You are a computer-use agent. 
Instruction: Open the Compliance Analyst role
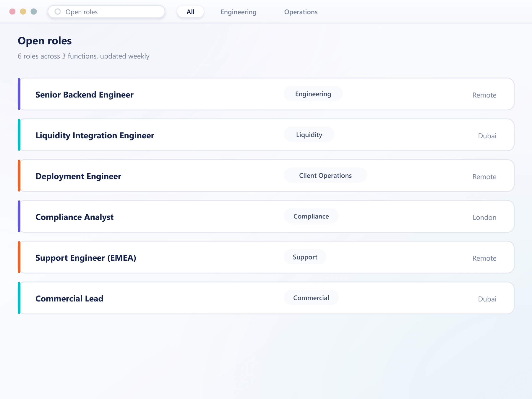pyautogui.click(x=266, y=217)
